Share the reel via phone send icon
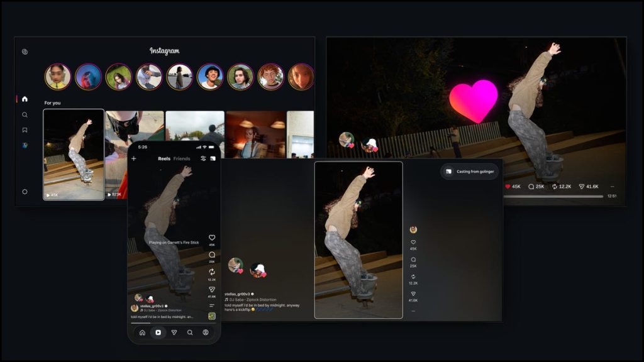 (x=212, y=289)
